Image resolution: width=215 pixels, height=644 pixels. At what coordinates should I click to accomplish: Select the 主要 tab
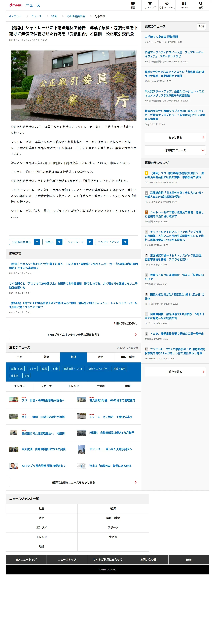pos(19,357)
